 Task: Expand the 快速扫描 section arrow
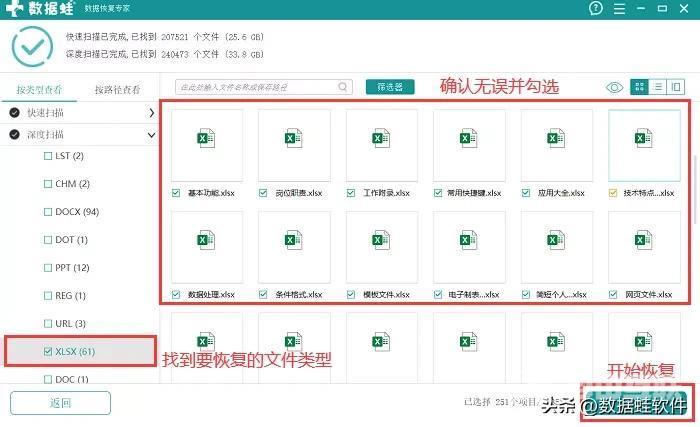point(152,113)
